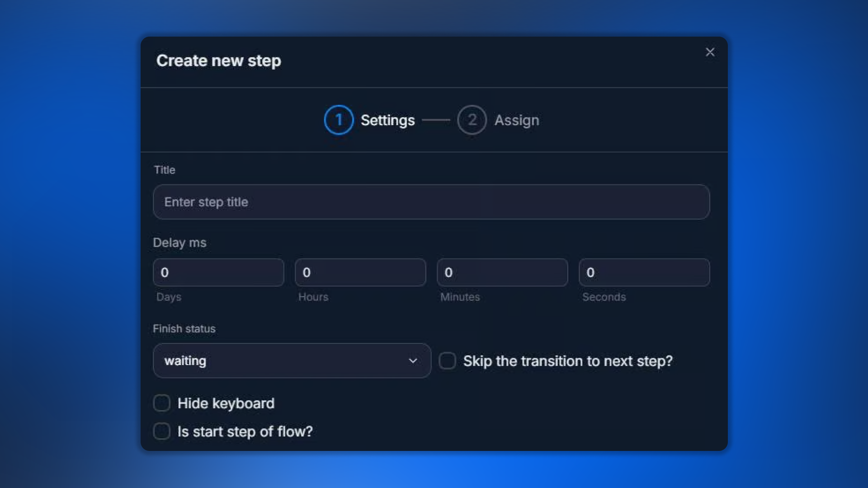This screenshot has width=868, height=488.
Task: Click the Seconds delay input
Action: tap(644, 272)
